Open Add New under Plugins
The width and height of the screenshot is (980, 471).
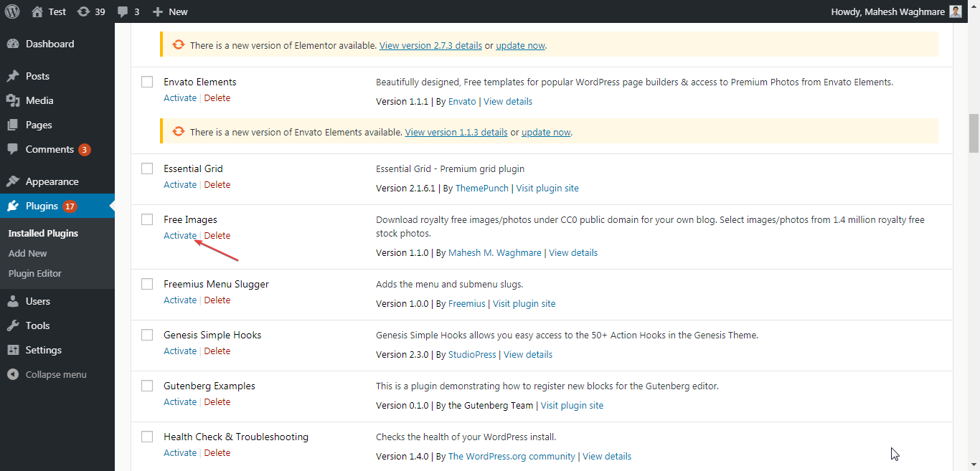28,253
